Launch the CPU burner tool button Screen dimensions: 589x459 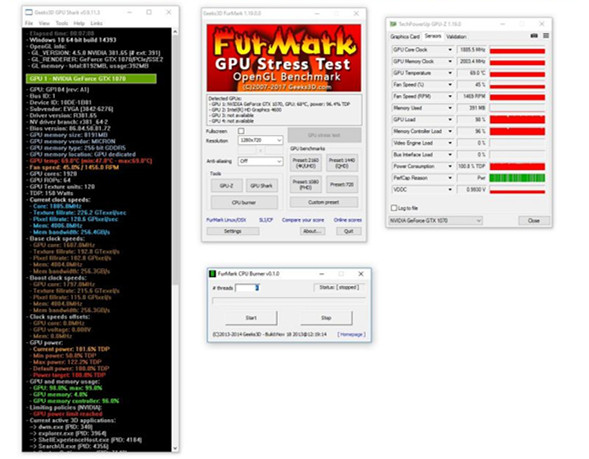tap(244, 202)
